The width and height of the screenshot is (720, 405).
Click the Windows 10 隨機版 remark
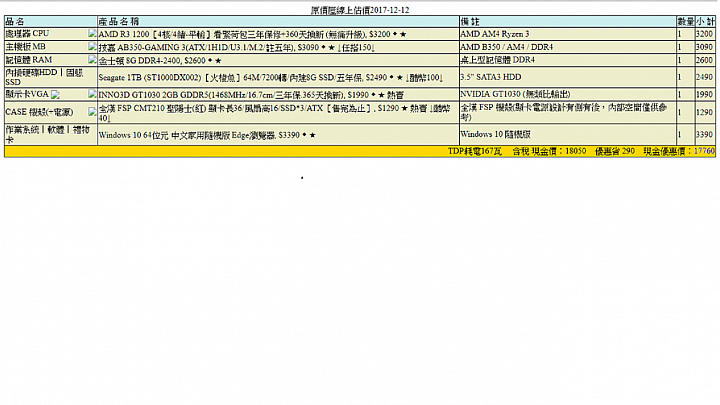[x=495, y=134]
